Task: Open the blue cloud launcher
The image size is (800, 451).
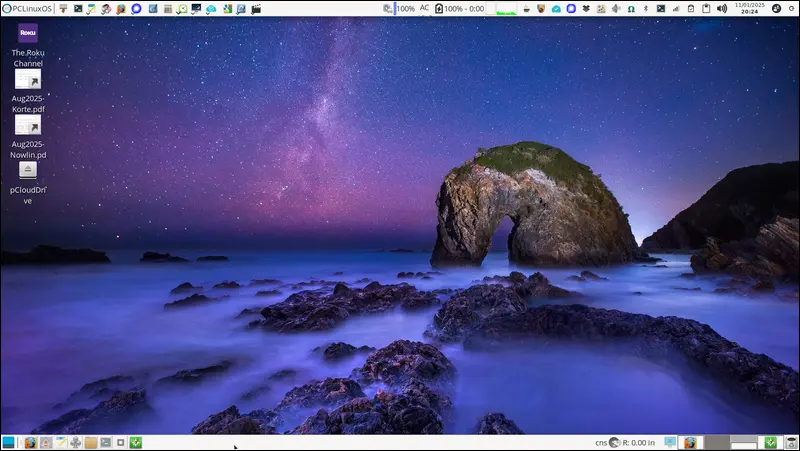Action: [211, 9]
